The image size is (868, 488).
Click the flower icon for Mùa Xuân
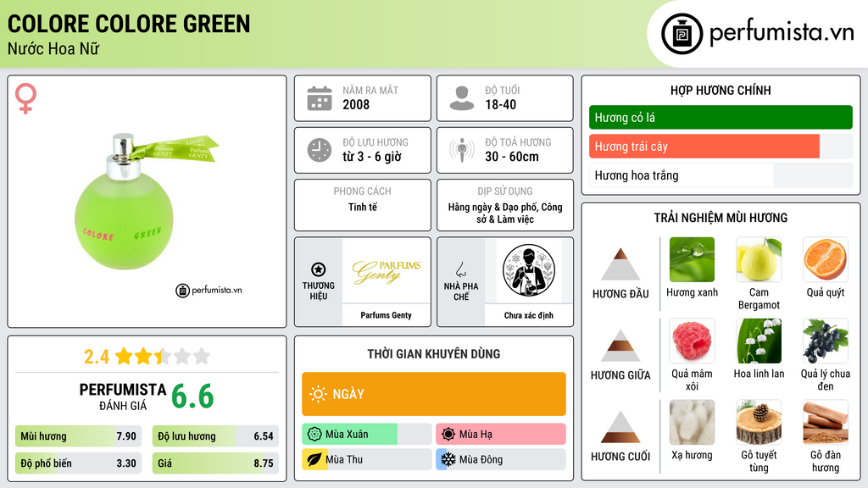tap(314, 435)
